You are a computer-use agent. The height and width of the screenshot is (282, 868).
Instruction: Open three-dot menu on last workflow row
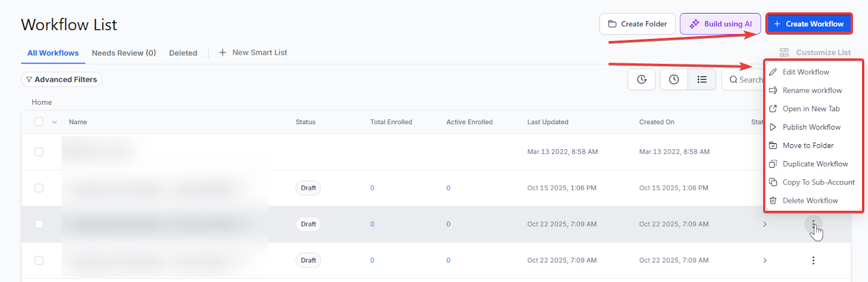813,260
